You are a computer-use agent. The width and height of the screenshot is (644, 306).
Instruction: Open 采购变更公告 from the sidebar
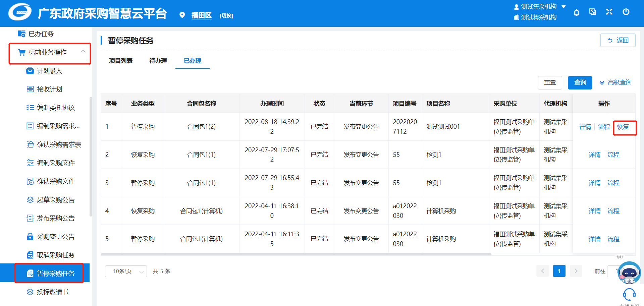pyautogui.click(x=55, y=237)
